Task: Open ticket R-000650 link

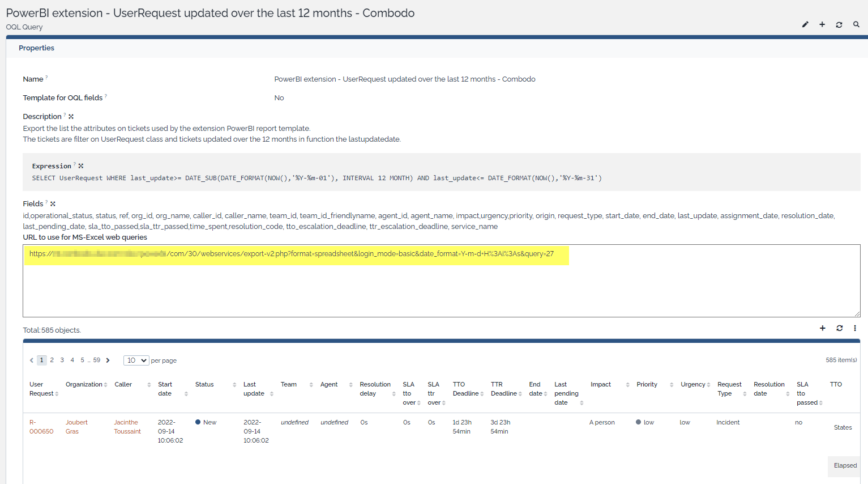Action: coord(41,427)
